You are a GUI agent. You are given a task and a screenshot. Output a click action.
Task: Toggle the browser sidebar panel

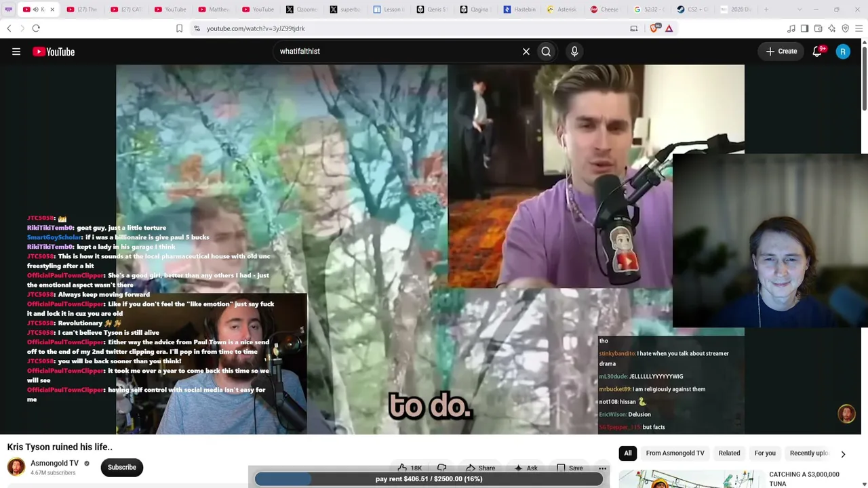(x=804, y=28)
